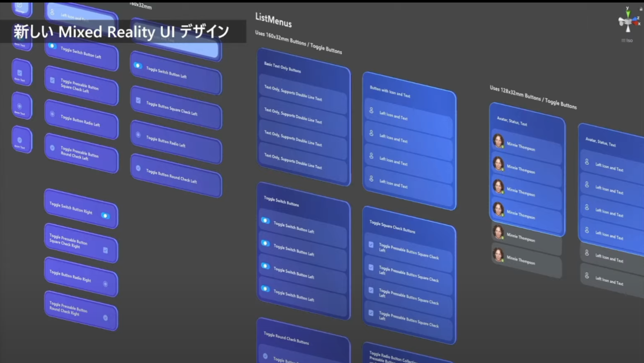Screen dimensions: 644x363
Task: Switch projection via the Iso label
Action: (629, 40)
